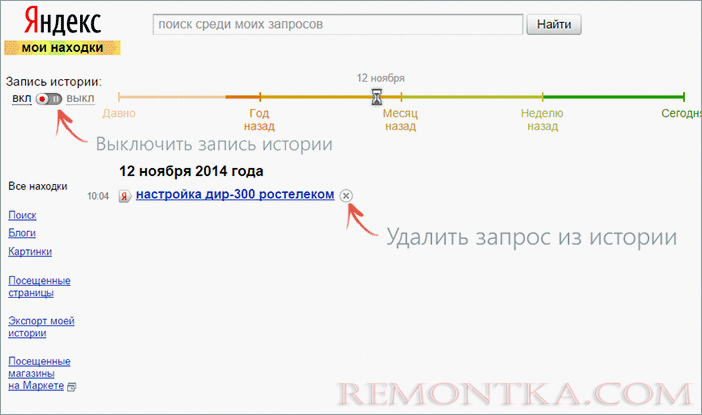Screen dimensions: 702x415
Task: Click the 10:04 timestamp
Action: pos(98,196)
